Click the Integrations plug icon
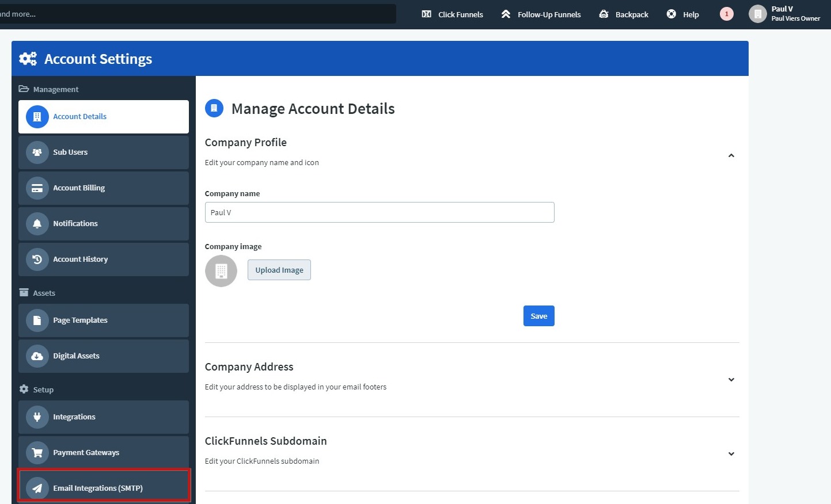The height and width of the screenshot is (504, 831). tap(37, 417)
